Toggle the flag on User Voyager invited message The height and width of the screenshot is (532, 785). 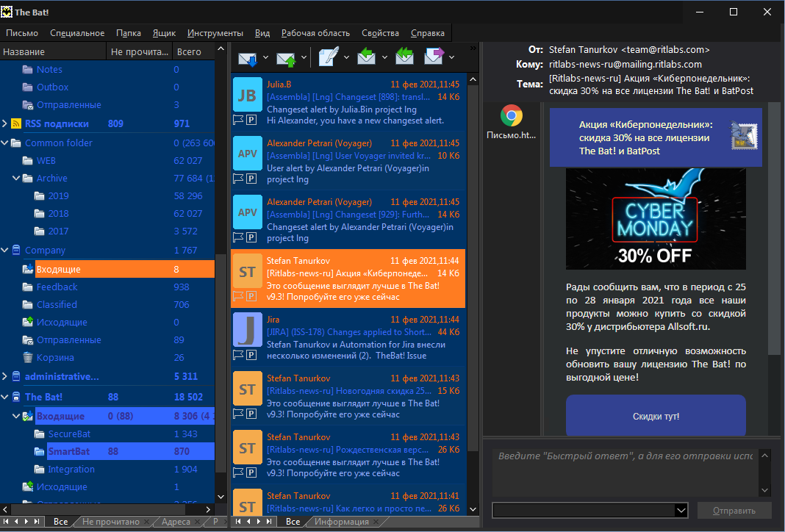coord(238,179)
